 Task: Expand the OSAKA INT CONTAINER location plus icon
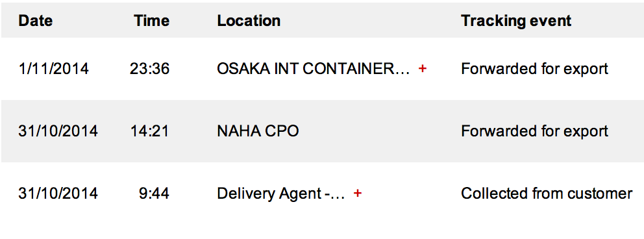point(422,69)
